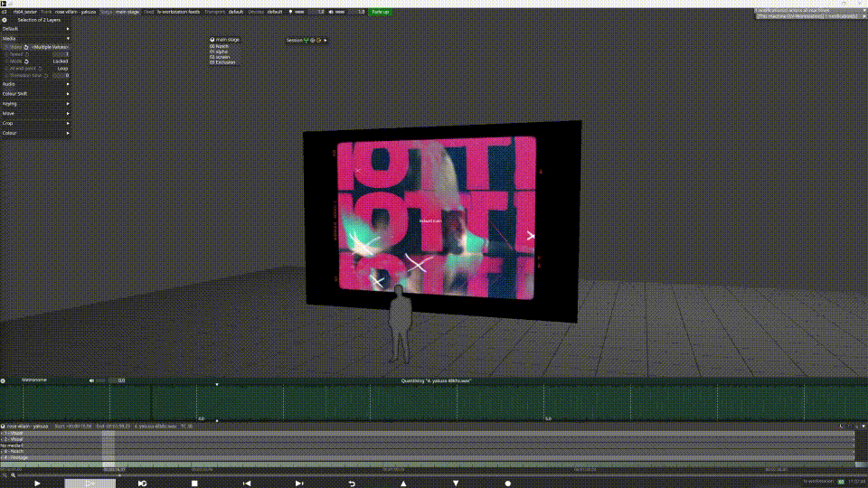The height and width of the screenshot is (488, 868).
Task: Jump to next section icon
Action: click(x=299, y=483)
